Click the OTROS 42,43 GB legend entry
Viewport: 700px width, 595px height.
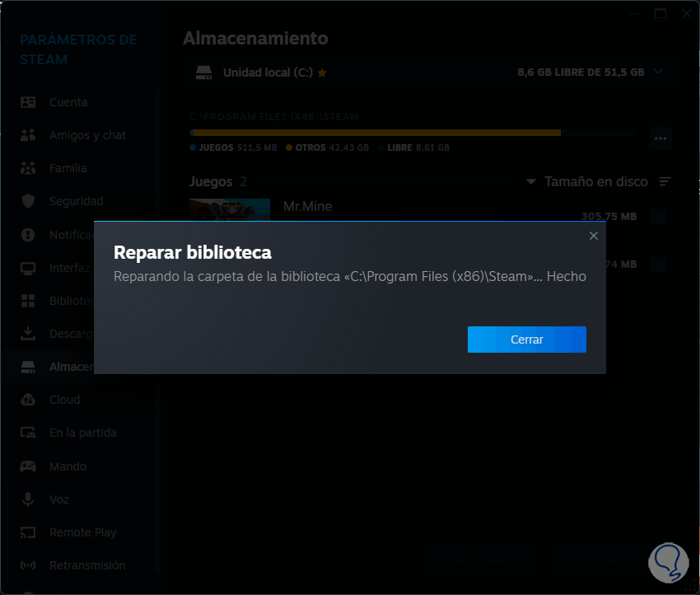pos(327,148)
